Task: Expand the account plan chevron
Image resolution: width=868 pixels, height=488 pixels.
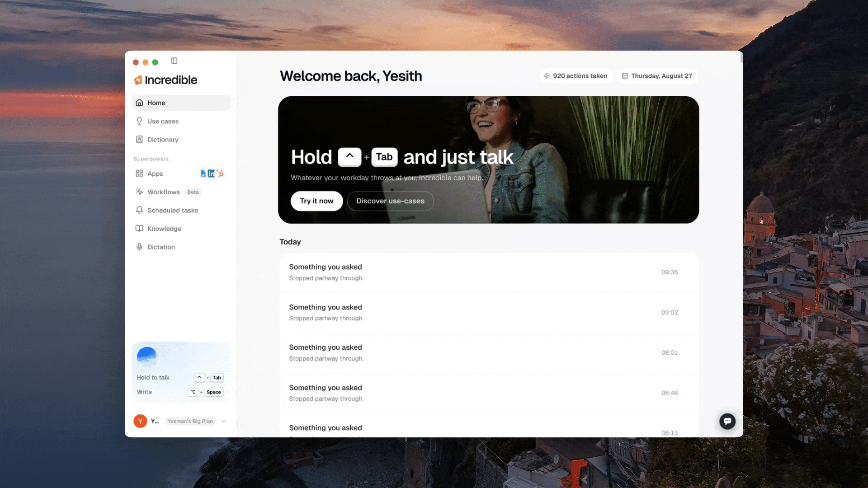Action: coord(224,421)
